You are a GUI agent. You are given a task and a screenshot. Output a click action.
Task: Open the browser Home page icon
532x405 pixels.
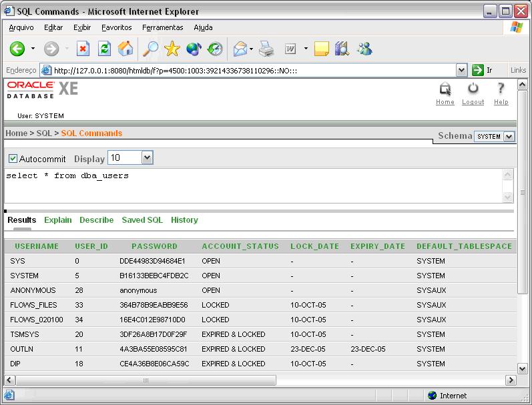(x=125, y=49)
